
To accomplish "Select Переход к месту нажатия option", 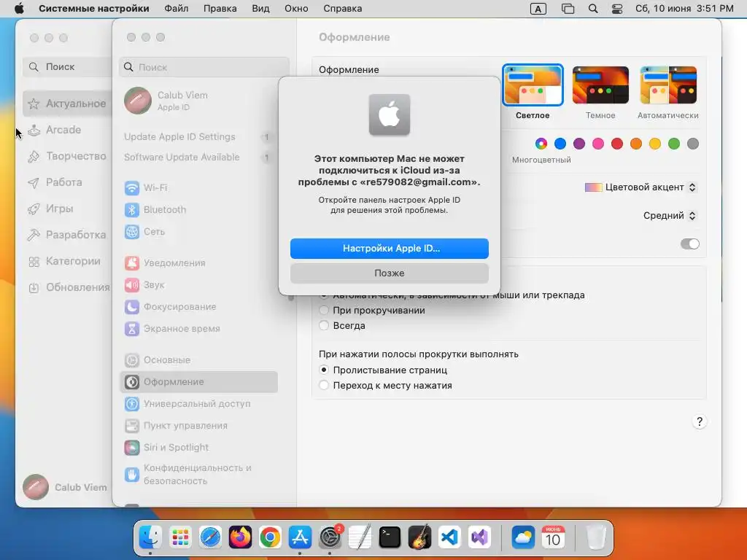I will (x=324, y=385).
